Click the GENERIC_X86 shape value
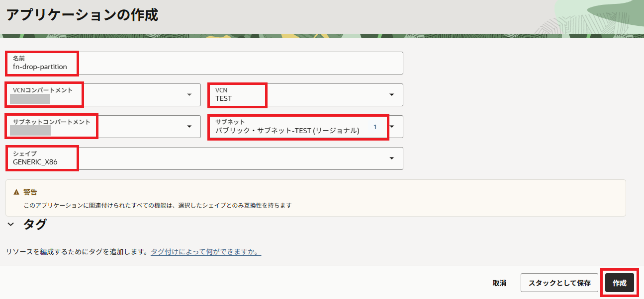The height and width of the screenshot is (299, 644). pyautogui.click(x=35, y=162)
